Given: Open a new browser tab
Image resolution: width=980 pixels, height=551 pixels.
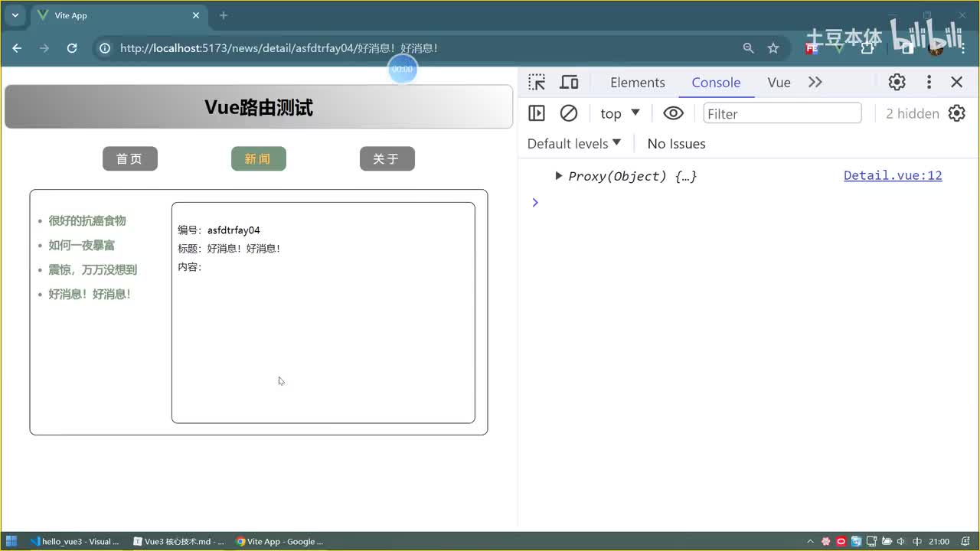Looking at the screenshot, I should [x=224, y=15].
